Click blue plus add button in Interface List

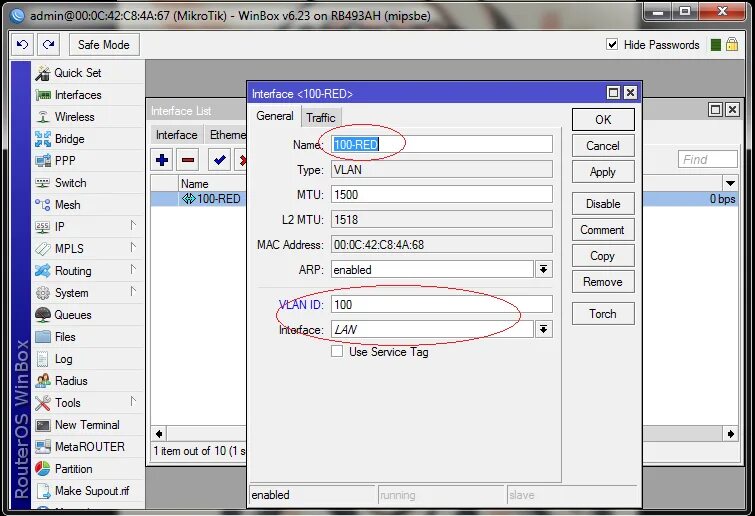(162, 160)
